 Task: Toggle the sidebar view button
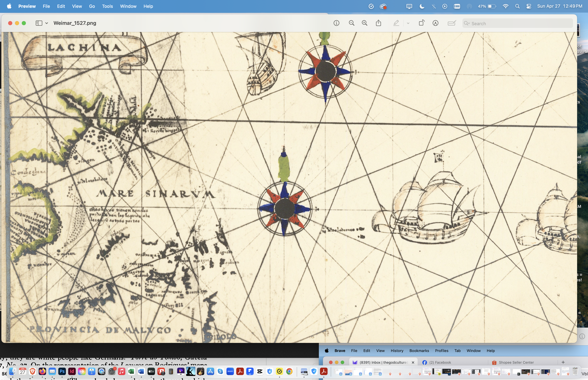point(39,23)
